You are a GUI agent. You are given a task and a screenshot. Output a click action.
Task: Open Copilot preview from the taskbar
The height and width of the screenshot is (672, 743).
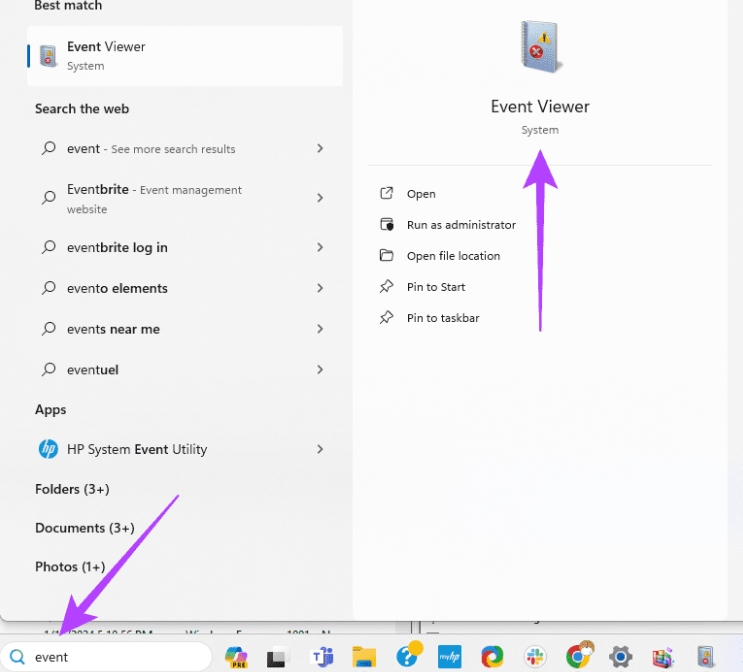236,657
